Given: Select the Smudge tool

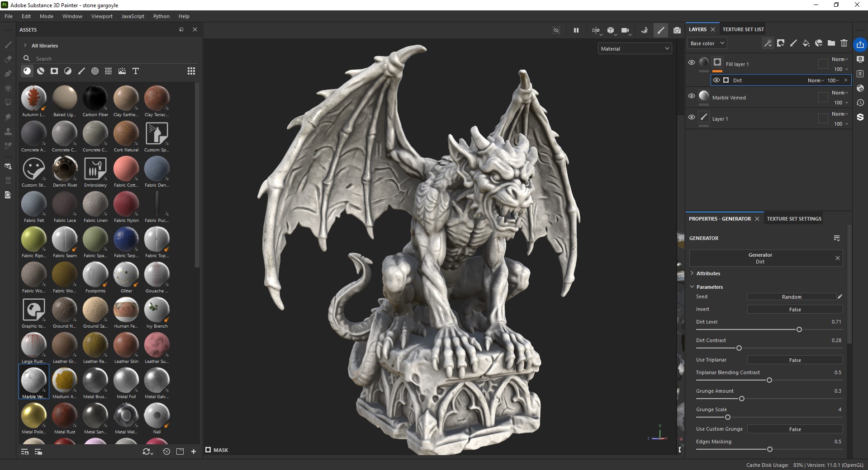Looking at the screenshot, I should tap(8, 117).
